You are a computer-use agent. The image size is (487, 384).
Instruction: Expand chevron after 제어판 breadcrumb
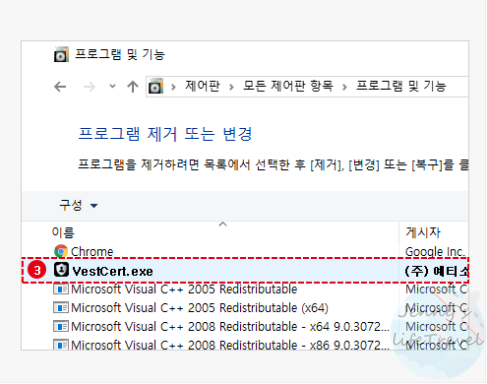[231, 87]
